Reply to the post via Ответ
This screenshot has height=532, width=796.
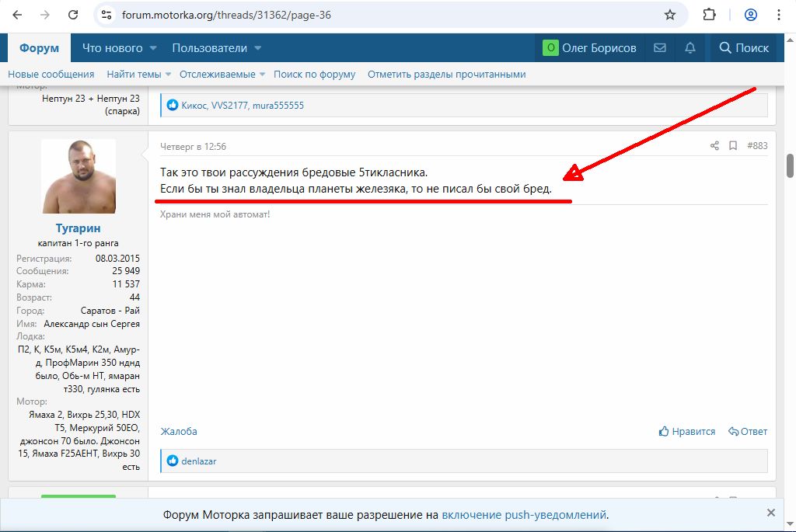tap(748, 432)
